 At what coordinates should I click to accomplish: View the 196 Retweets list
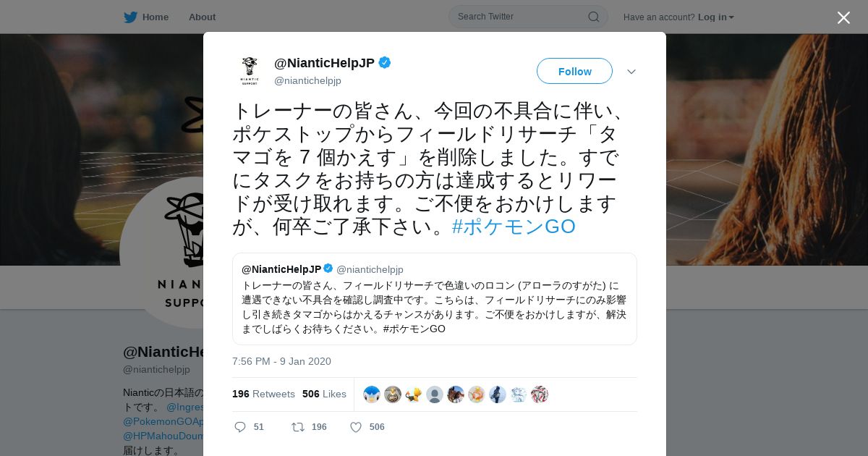263,394
